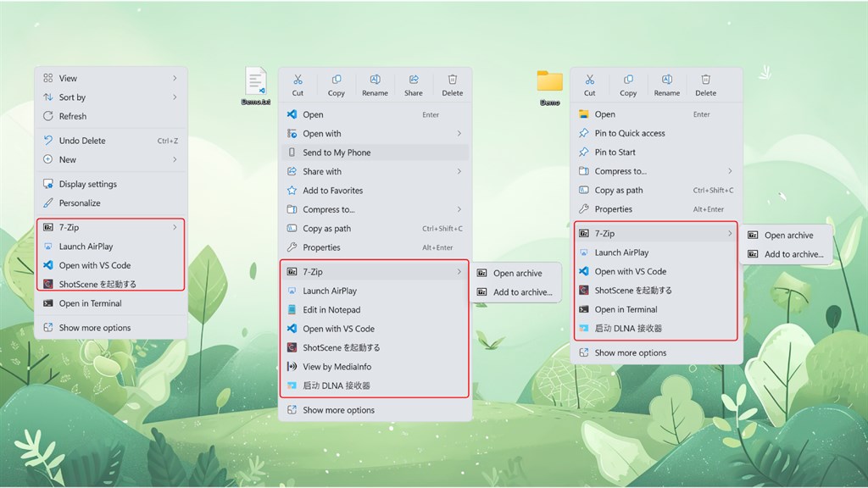The height and width of the screenshot is (488, 868).
Task: Open archive in folder 7-Zip submenu
Action: click(x=787, y=236)
